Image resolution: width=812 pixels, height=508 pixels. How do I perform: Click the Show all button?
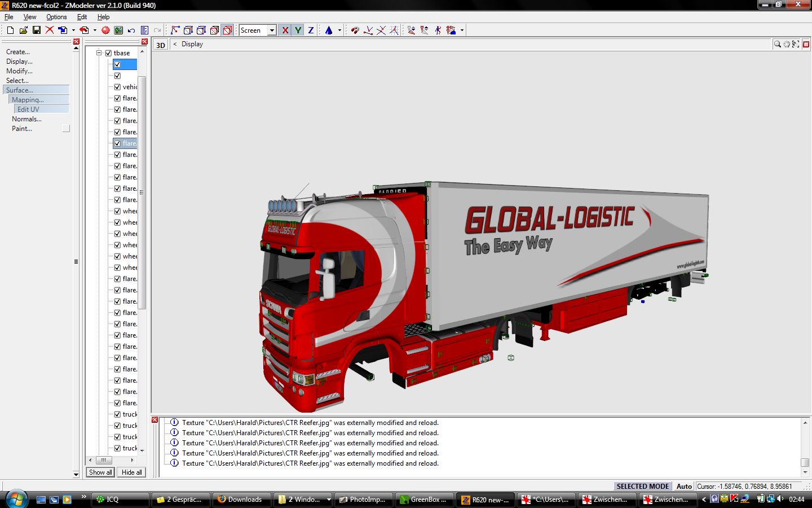pyautogui.click(x=100, y=472)
